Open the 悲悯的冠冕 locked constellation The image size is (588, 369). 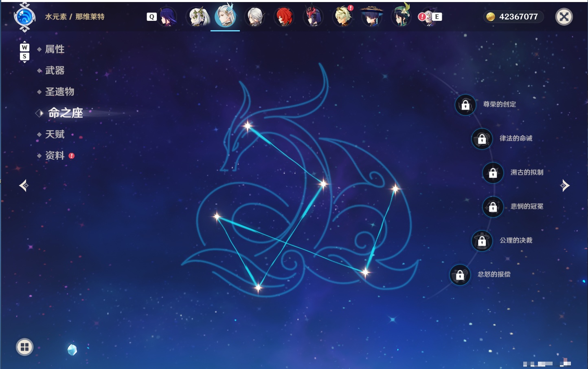point(493,207)
